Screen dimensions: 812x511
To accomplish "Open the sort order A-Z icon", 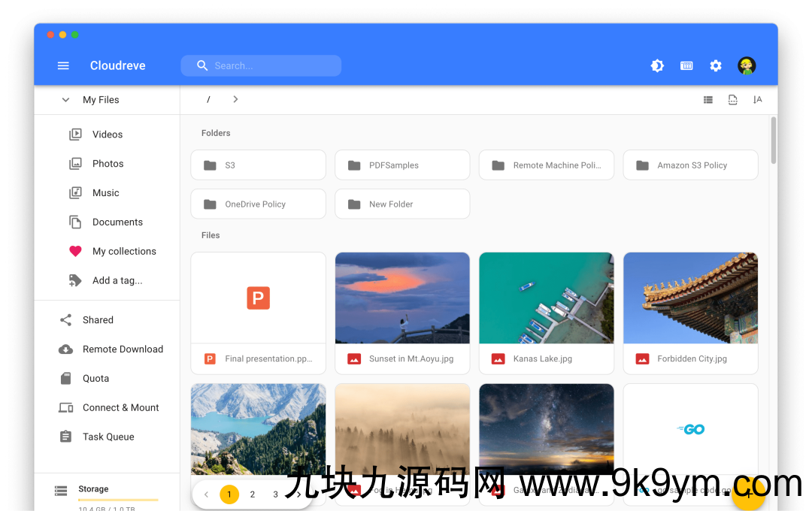I will click(x=757, y=100).
